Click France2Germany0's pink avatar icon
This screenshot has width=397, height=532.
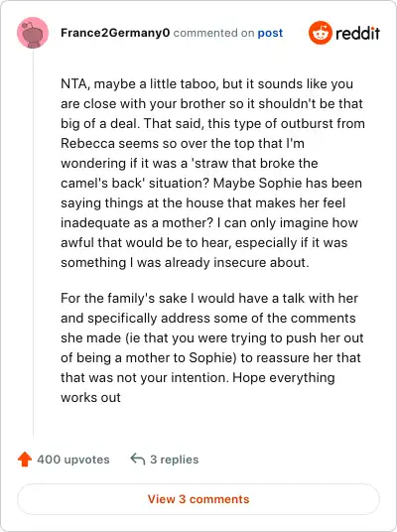click(33, 33)
